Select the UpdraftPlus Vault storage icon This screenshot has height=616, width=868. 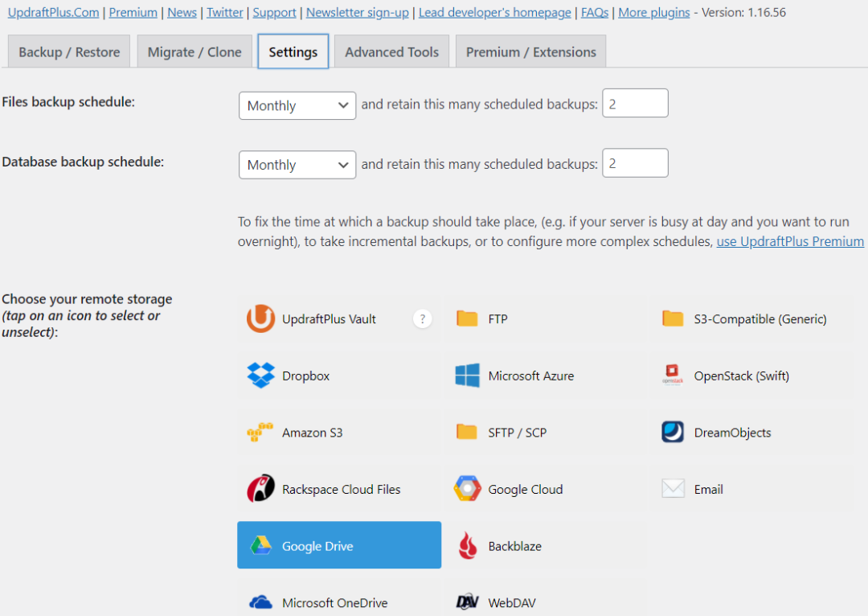coord(260,318)
